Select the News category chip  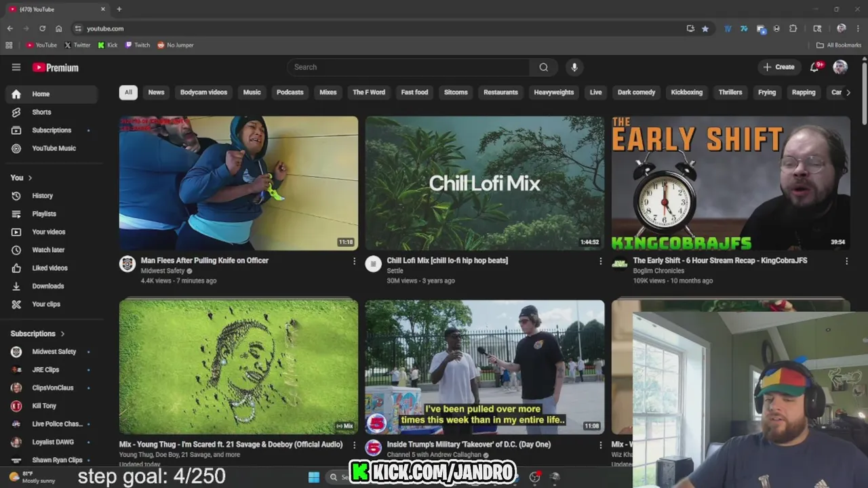point(156,92)
